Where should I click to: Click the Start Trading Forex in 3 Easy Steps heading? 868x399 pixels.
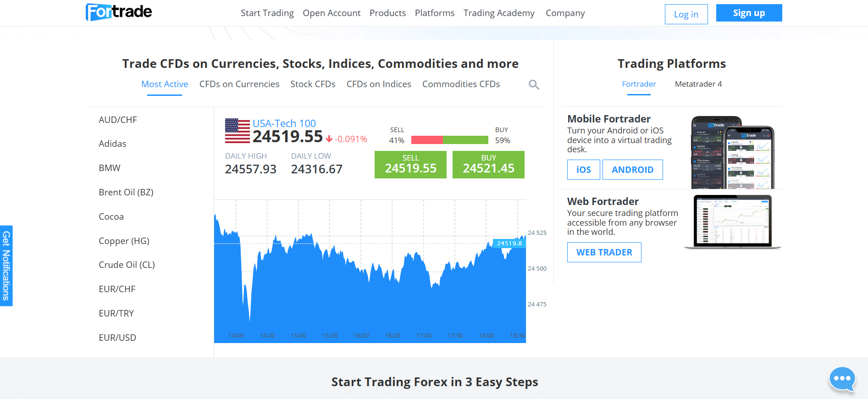pyautogui.click(x=435, y=382)
